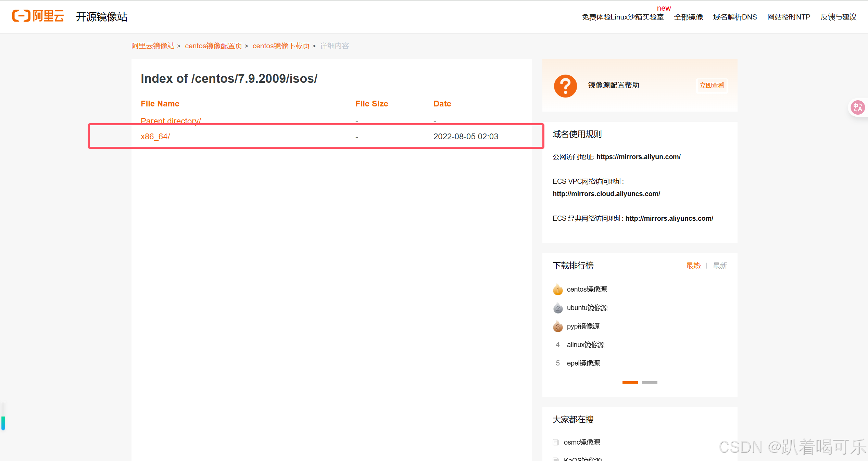This screenshot has width=868, height=461.
Task: Go to 阿里云镜像站 breadcrumb link
Action: tap(153, 46)
